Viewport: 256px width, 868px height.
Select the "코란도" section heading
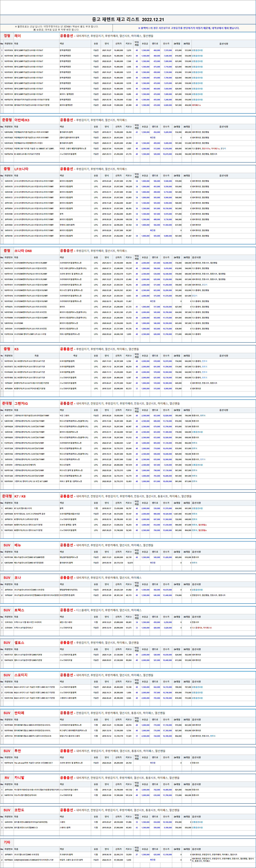tap(19, 810)
